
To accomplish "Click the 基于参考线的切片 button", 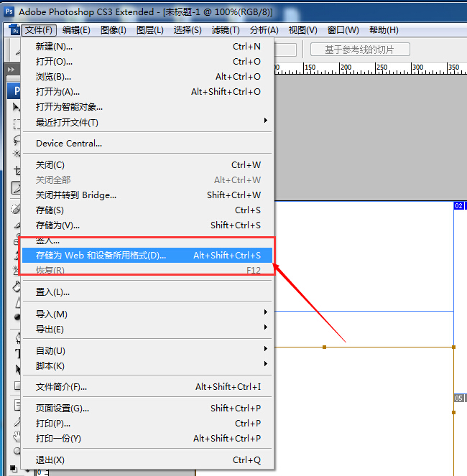I will point(360,49).
